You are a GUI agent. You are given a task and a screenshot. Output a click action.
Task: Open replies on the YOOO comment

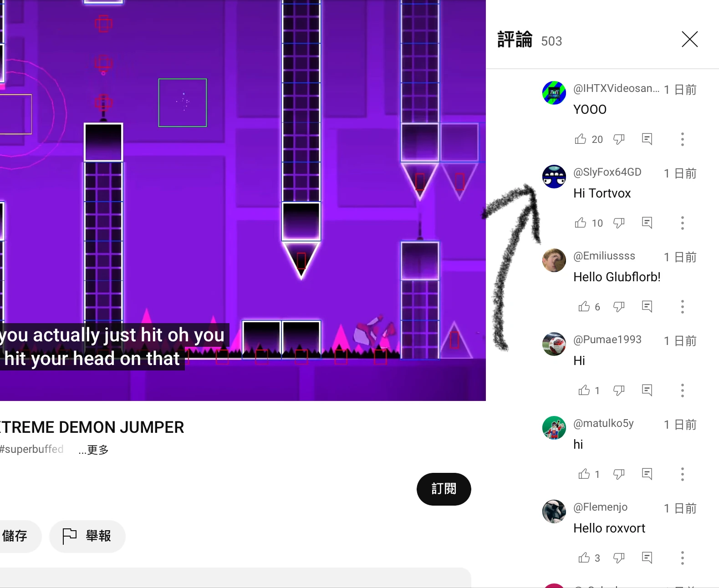647,139
